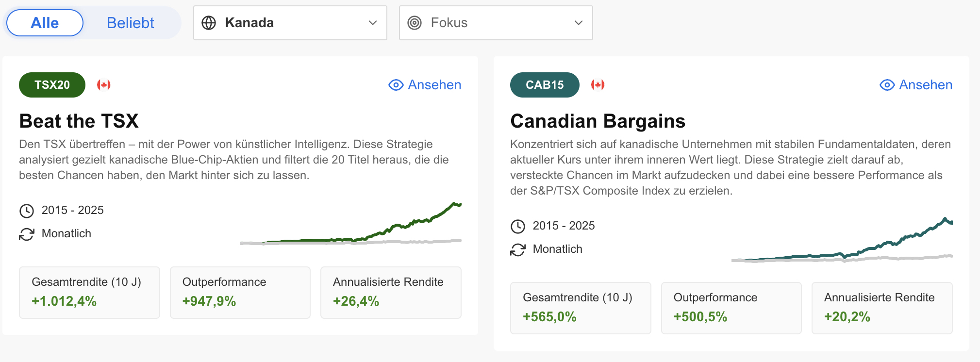This screenshot has width=980, height=362.
Task: Open the Ansehen link for Canadian Bargains
Action: coord(926,85)
